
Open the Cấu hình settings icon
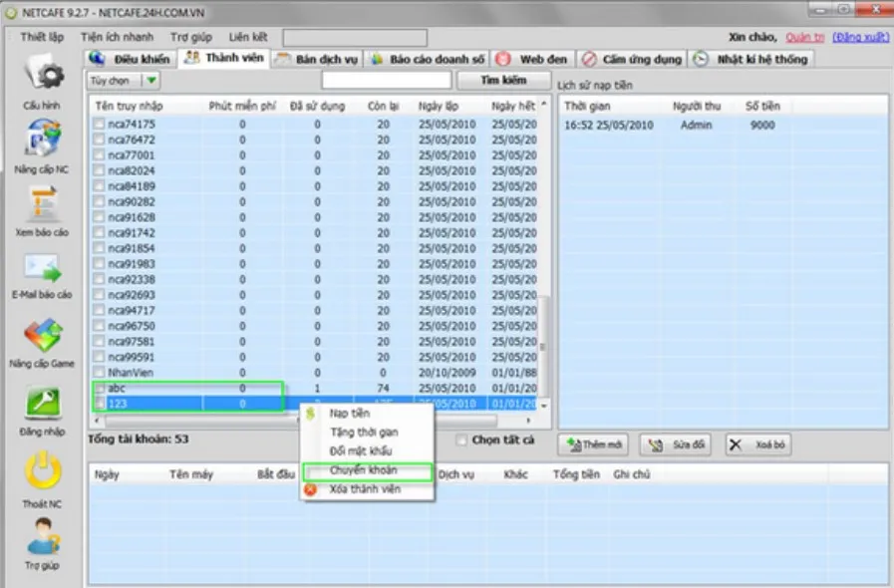42,76
